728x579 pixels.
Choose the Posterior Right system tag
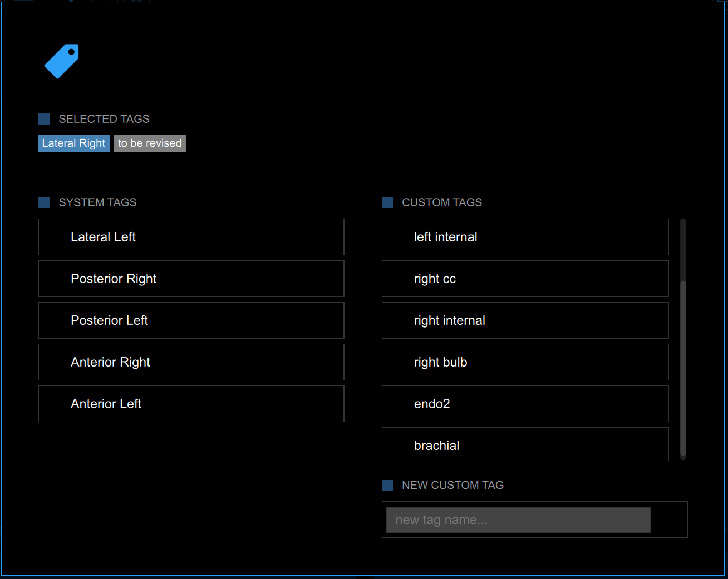coord(191,279)
